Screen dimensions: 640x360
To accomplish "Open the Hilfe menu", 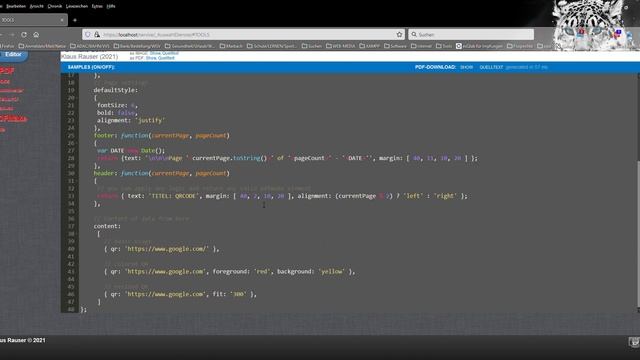I will tap(111, 6).
